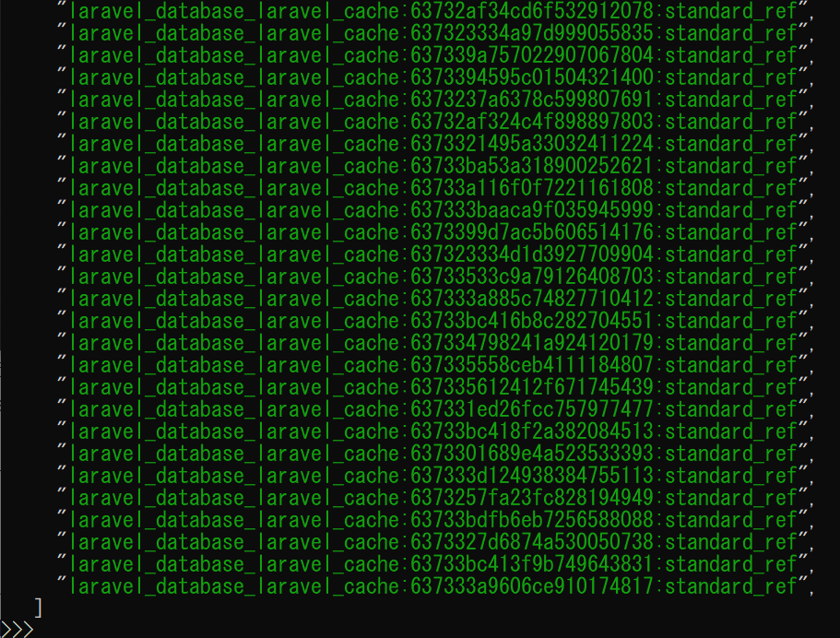This screenshot has width=840, height=638.
Task: Click the cache key ending in 321400
Action: [x=432, y=77]
